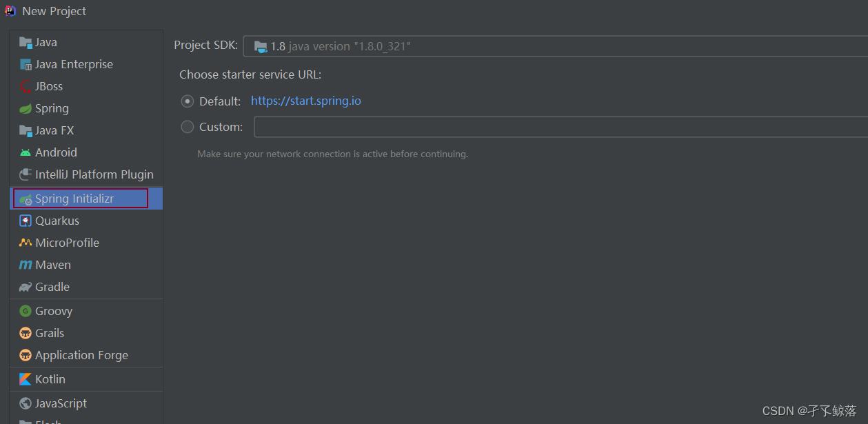868x424 pixels.
Task: Select the MicroProfile icon
Action: pos(26,243)
